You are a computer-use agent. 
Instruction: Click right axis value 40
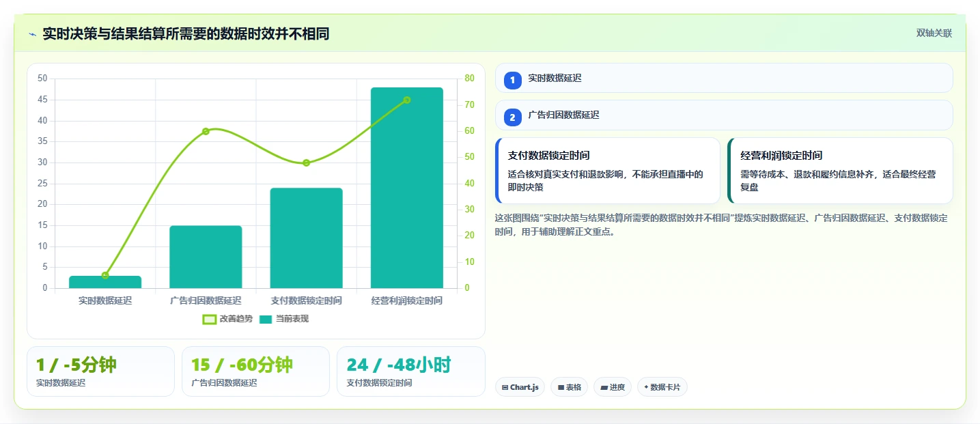(x=469, y=183)
